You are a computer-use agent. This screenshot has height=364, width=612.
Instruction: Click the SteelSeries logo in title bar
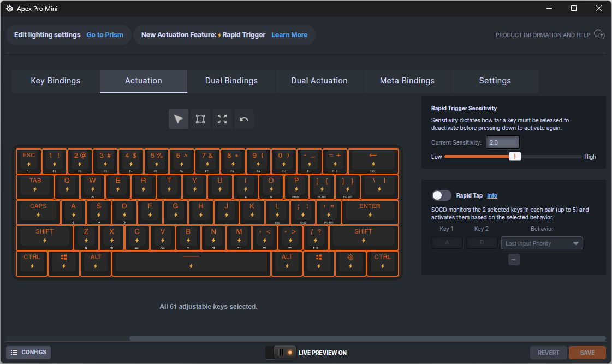tap(9, 8)
